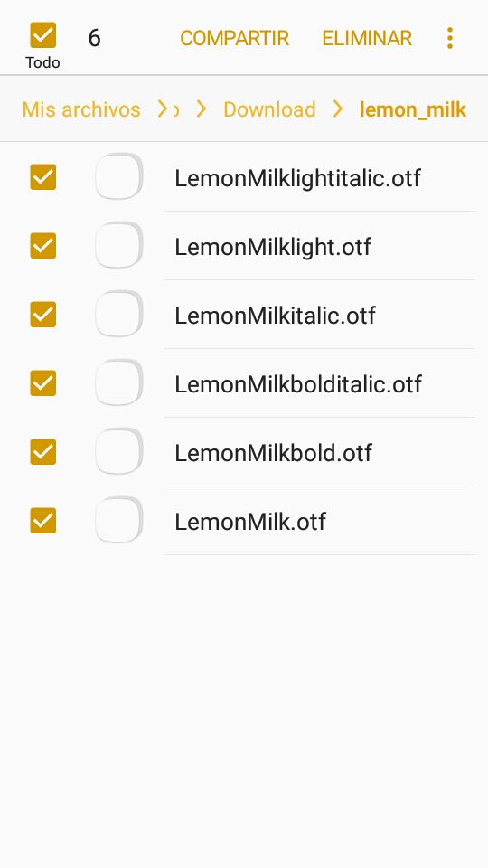Click the chevron before lemon_milk breadcrumb

337,109
